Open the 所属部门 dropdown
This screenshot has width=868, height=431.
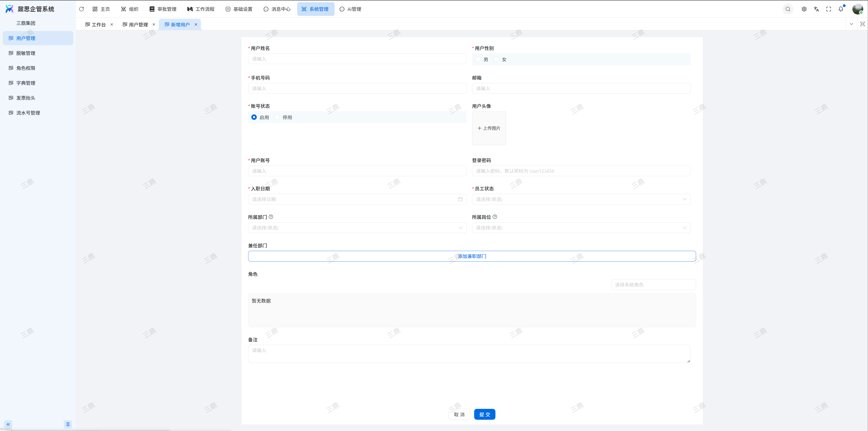pos(357,228)
